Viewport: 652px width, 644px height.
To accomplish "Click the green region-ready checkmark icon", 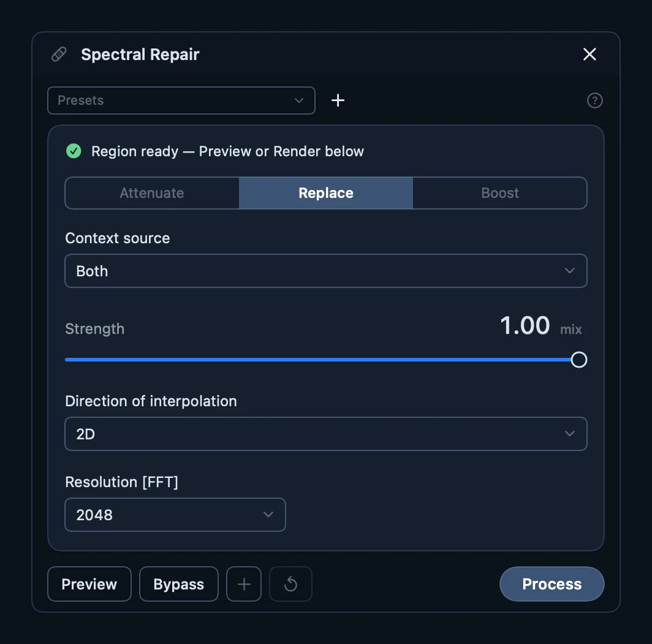I will (74, 151).
